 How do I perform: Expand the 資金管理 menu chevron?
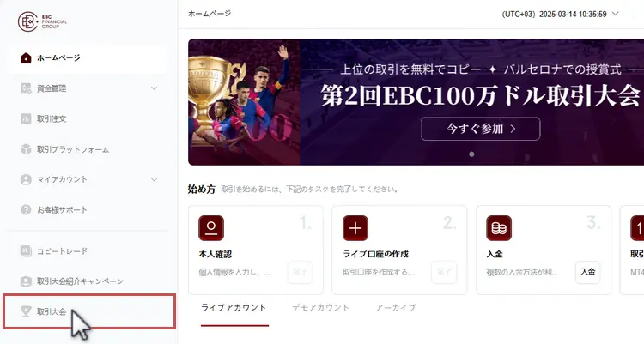point(154,88)
